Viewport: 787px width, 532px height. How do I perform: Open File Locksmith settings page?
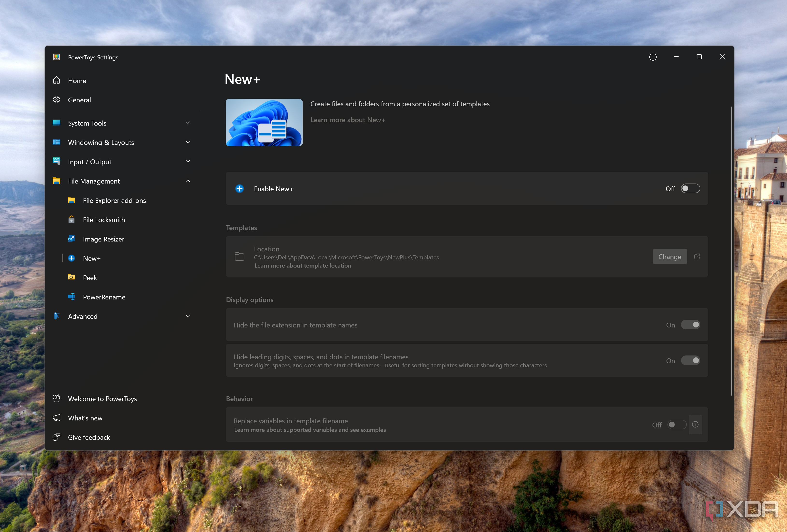coord(122,220)
